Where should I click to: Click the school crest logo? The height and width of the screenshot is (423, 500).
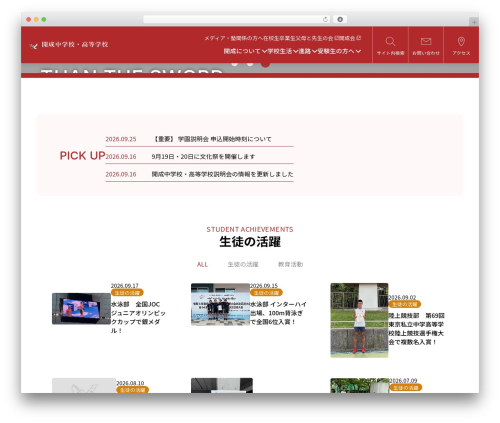point(33,46)
